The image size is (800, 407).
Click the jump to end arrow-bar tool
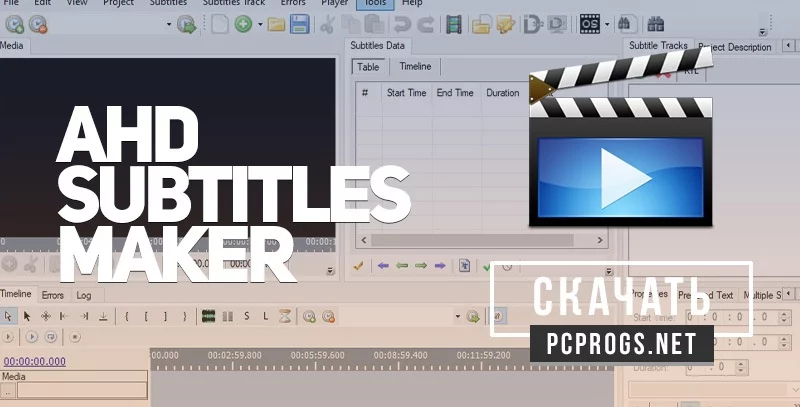tap(84, 317)
